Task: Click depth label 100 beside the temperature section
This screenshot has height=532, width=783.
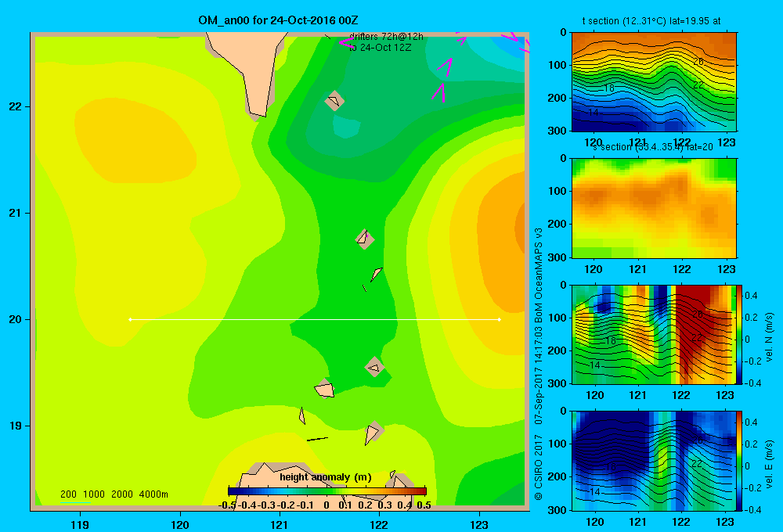Action: click(x=559, y=66)
